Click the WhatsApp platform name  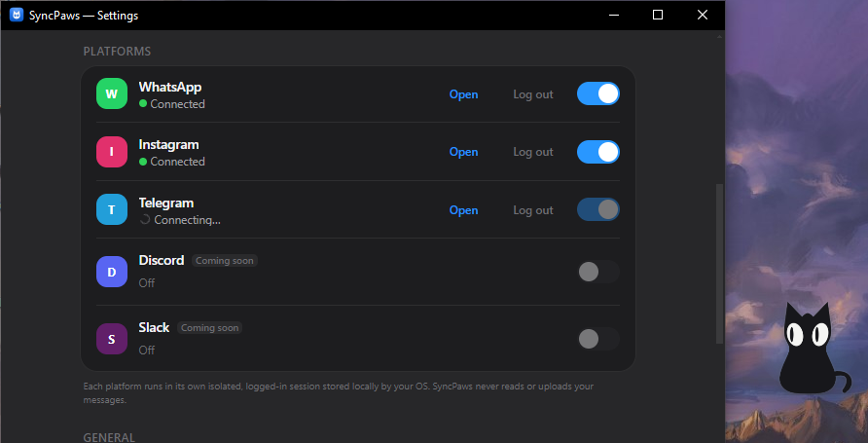170,87
